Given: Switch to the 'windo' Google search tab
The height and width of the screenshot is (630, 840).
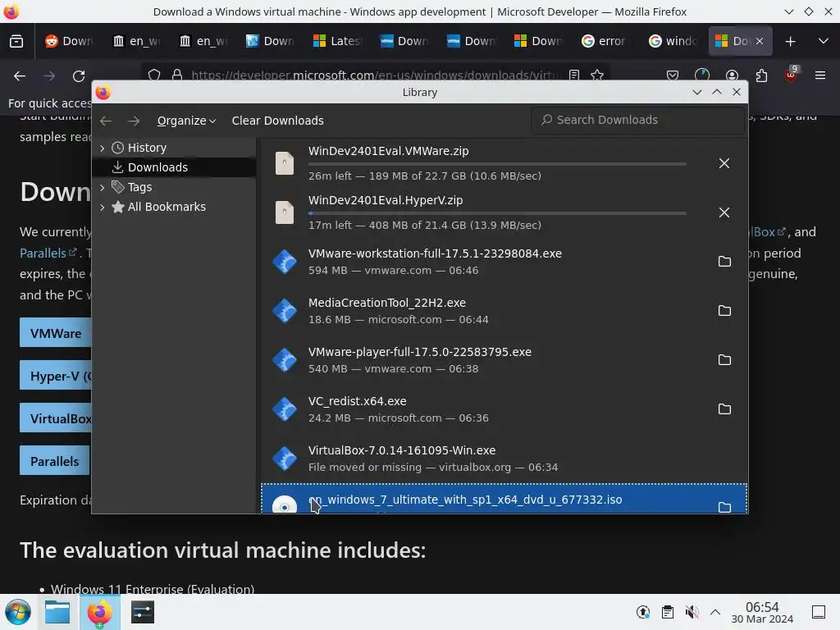Looking at the screenshot, I should (x=673, y=41).
